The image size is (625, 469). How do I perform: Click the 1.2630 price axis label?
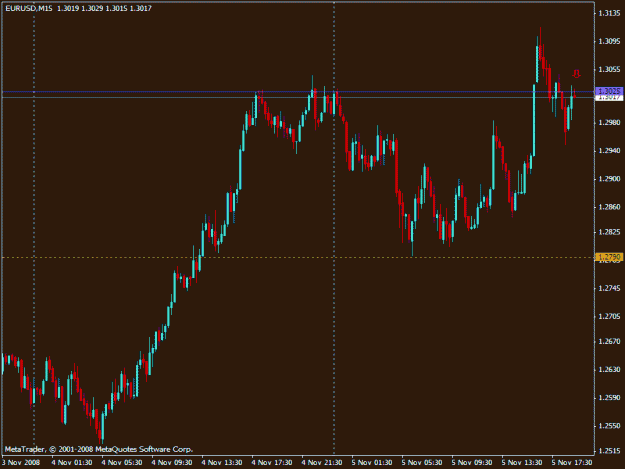tap(609, 370)
